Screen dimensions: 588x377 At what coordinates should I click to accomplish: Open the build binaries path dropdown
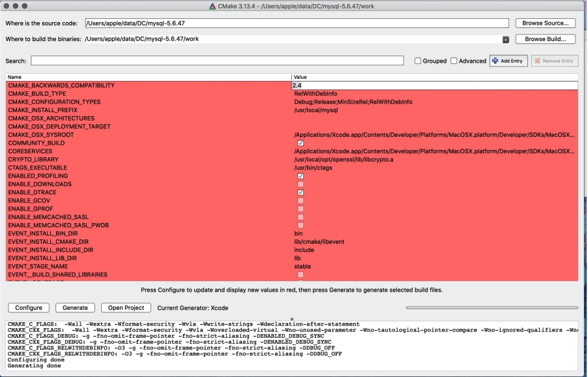[505, 39]
